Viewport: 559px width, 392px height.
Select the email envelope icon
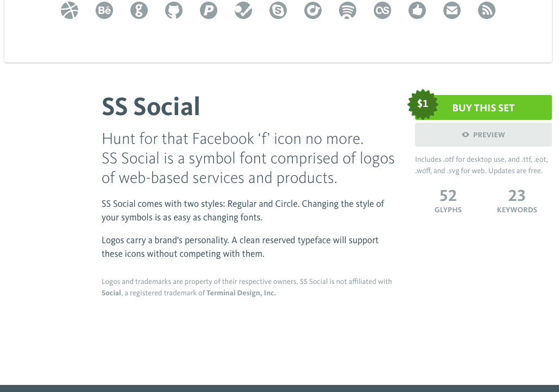[x=452, y=10]
